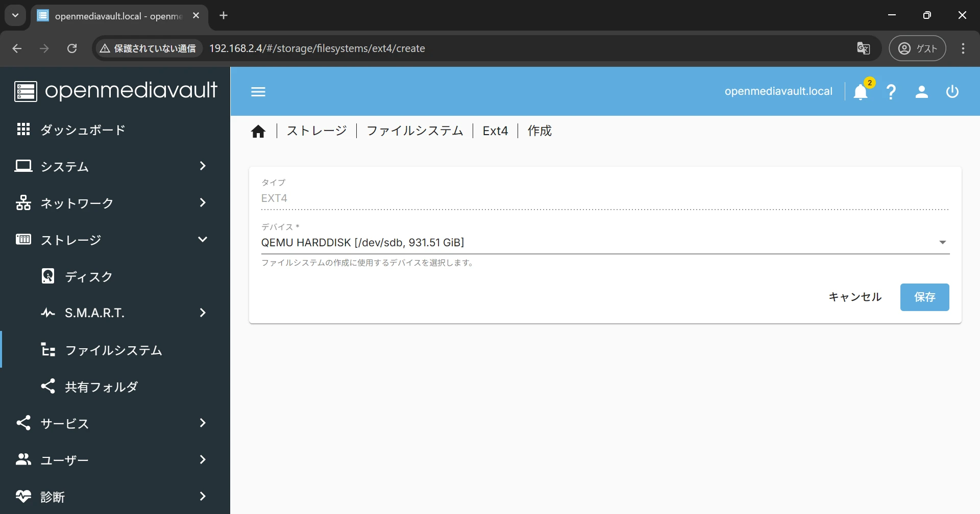Click the ネットワーク network icon
This screenshot has height=514, width=980.
pyautogui.click(x=23, y=203)
